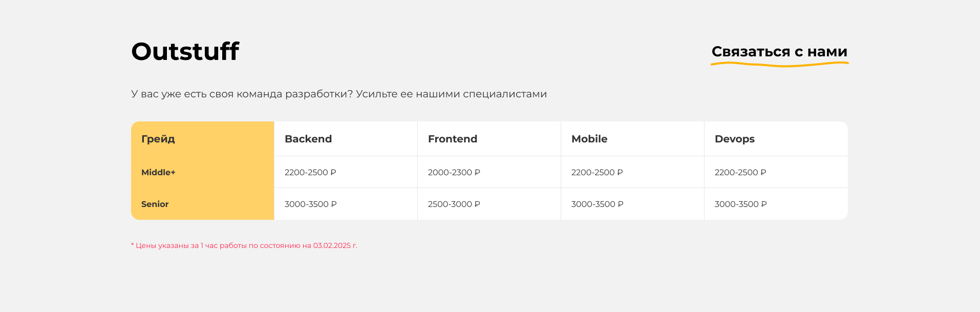Viewport: 980px width, 312px height.
Task: Click Mobile Middle+ price 2200-2500 ₽
Action: click(x=597, y=173)
